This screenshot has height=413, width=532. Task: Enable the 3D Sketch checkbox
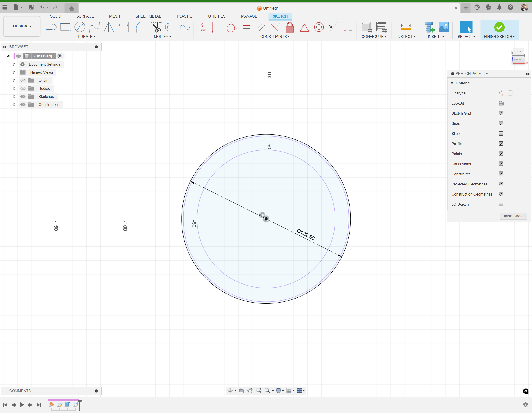click(x=501, y=204)
